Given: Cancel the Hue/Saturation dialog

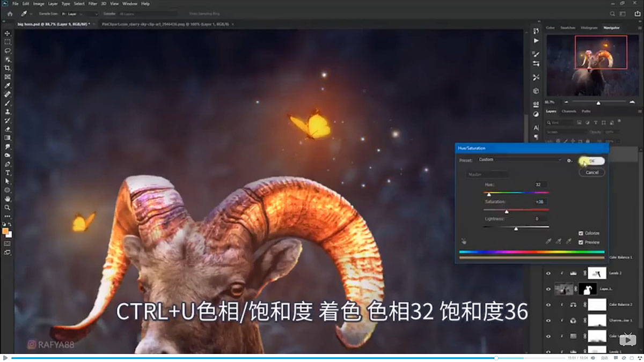Looking at the screenshot, I should point(592,172).
